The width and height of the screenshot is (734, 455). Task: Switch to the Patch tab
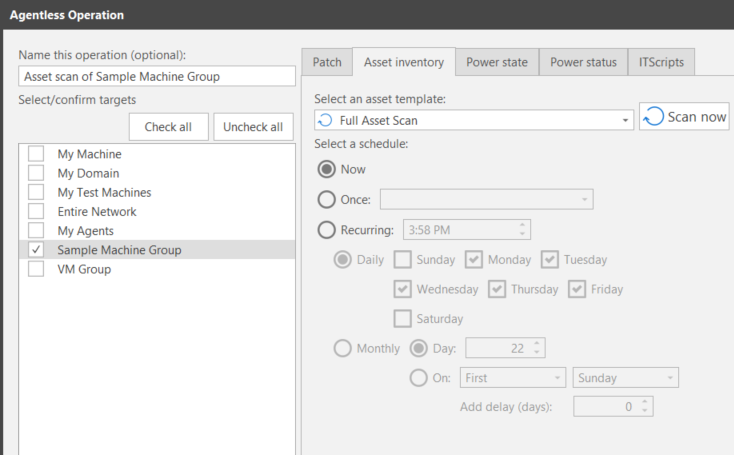[x=326, y=62]
